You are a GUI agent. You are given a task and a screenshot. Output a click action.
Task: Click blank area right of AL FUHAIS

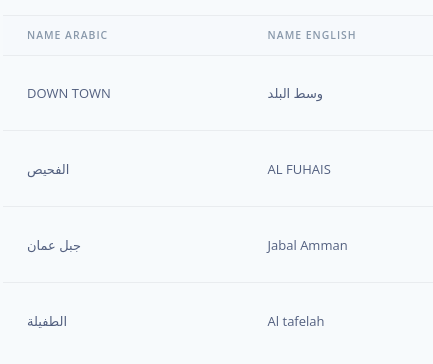click(x=382, y=170)
